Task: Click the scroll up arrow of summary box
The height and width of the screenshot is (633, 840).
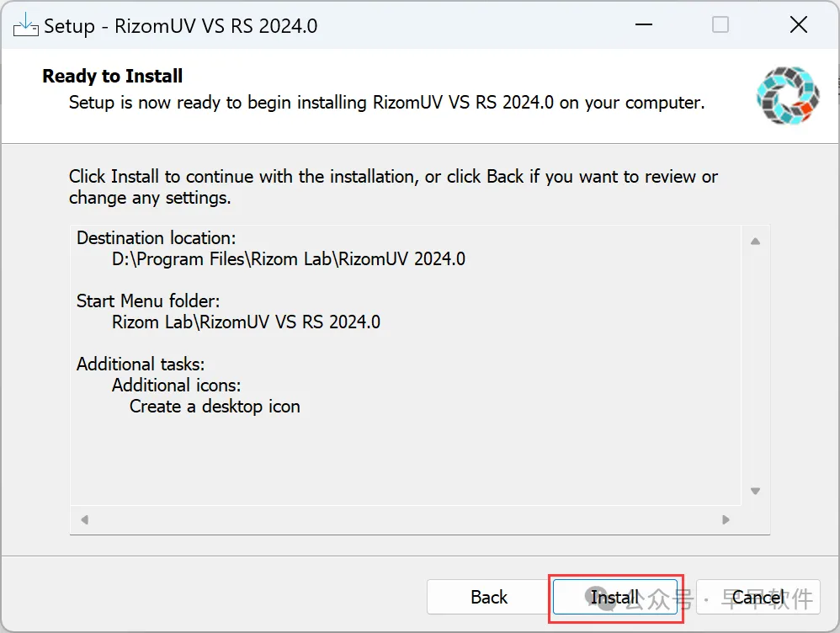Action: [x=755, y=242]
